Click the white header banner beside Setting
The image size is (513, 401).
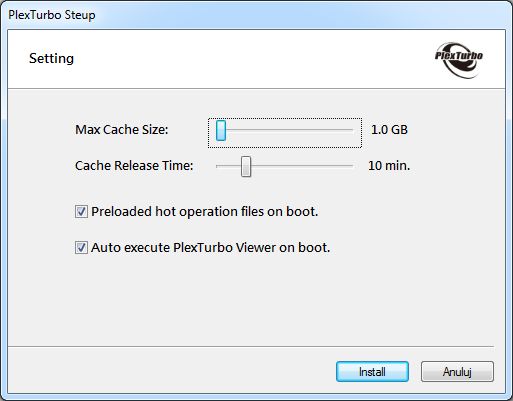tap(253, 59)
